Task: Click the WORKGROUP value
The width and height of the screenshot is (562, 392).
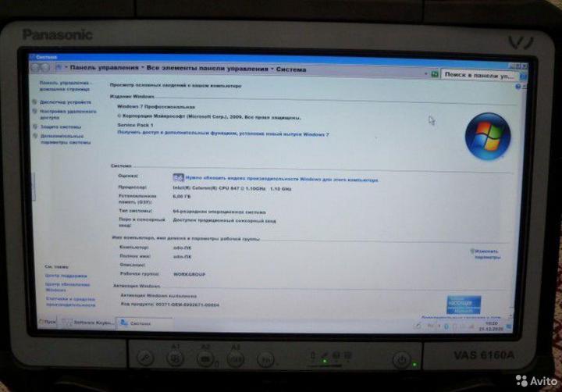Action: tap(189, 274)
